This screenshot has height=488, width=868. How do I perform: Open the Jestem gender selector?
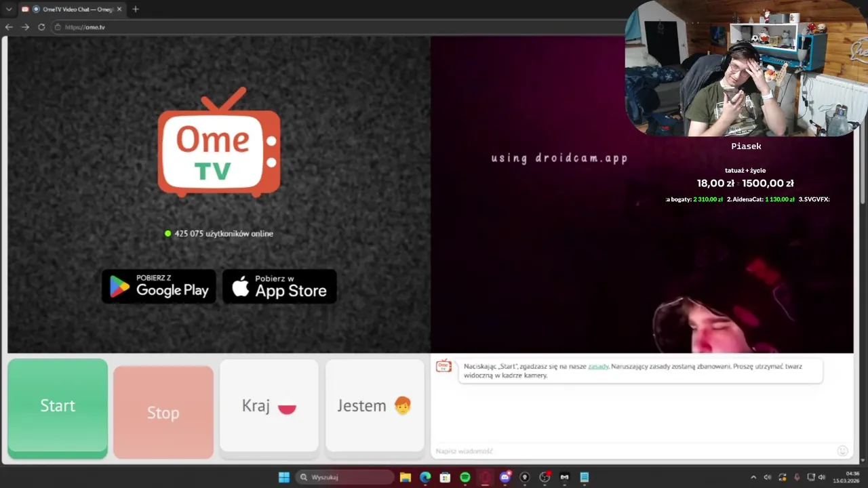(x=374, y=405)
